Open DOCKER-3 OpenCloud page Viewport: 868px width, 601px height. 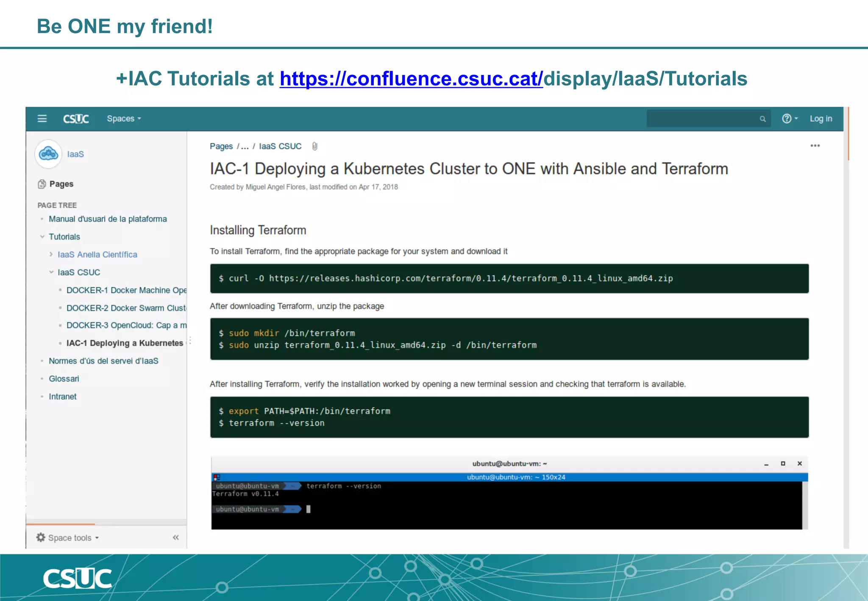126,326
